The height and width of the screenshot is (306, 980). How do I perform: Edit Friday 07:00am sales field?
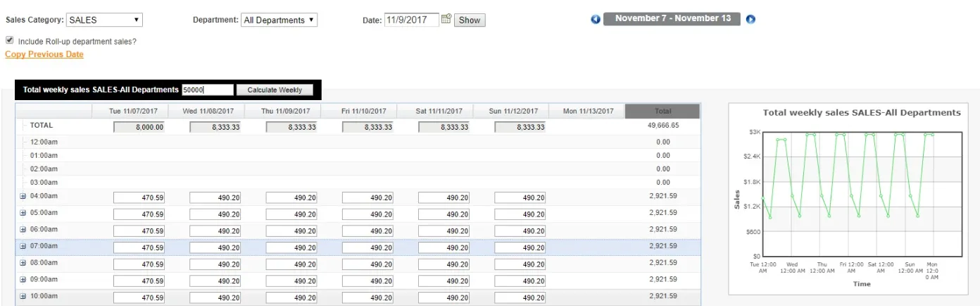pos(367,247)
